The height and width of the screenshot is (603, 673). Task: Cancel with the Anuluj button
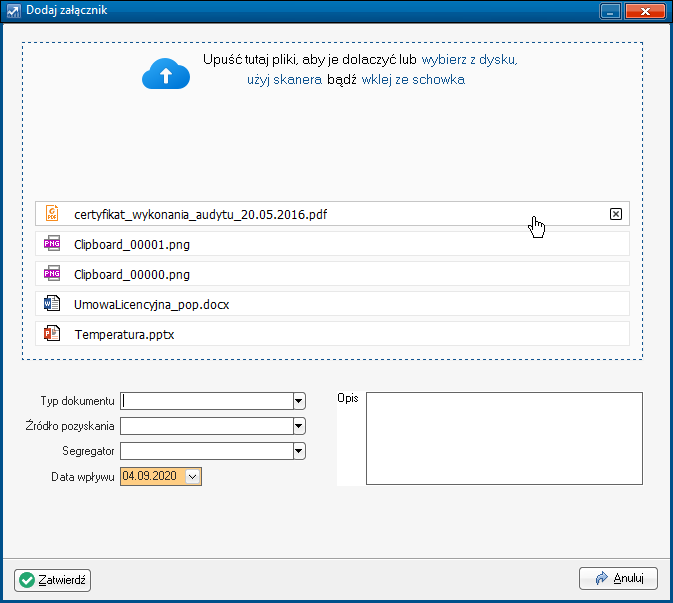618,578
